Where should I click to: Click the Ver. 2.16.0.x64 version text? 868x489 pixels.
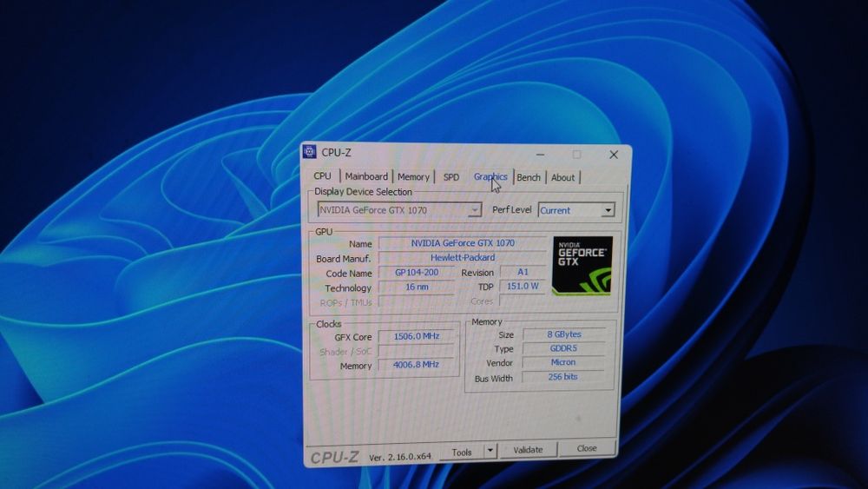399,457
